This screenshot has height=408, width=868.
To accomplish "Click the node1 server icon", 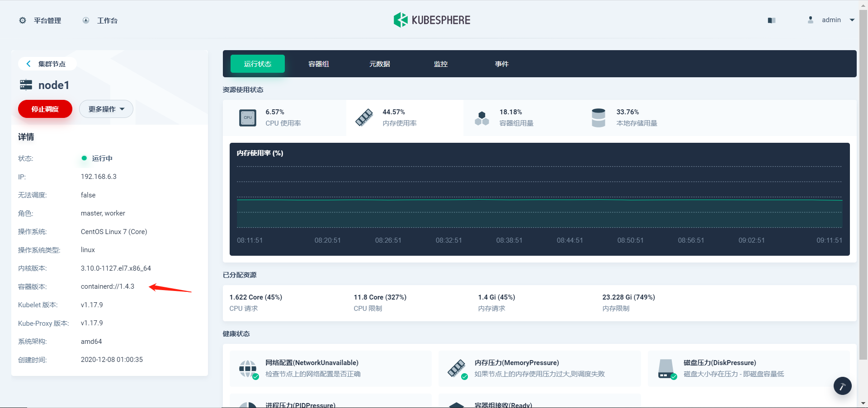I will tap(26, 85).
